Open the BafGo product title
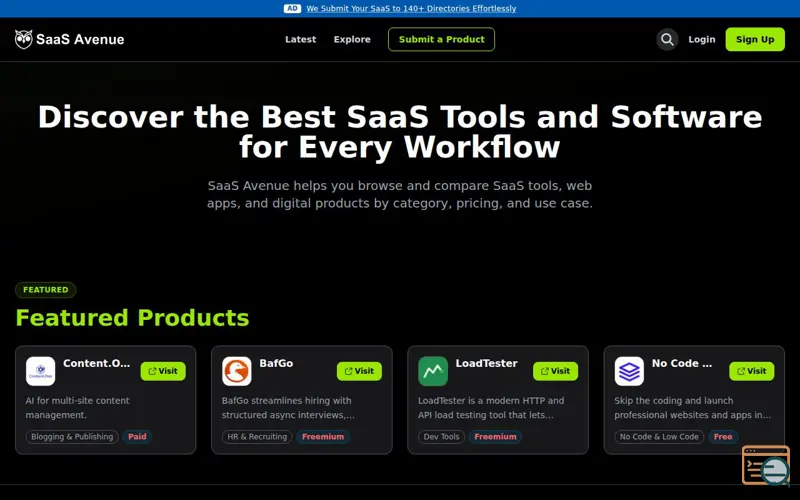800x500 pixels. point(276,363)
